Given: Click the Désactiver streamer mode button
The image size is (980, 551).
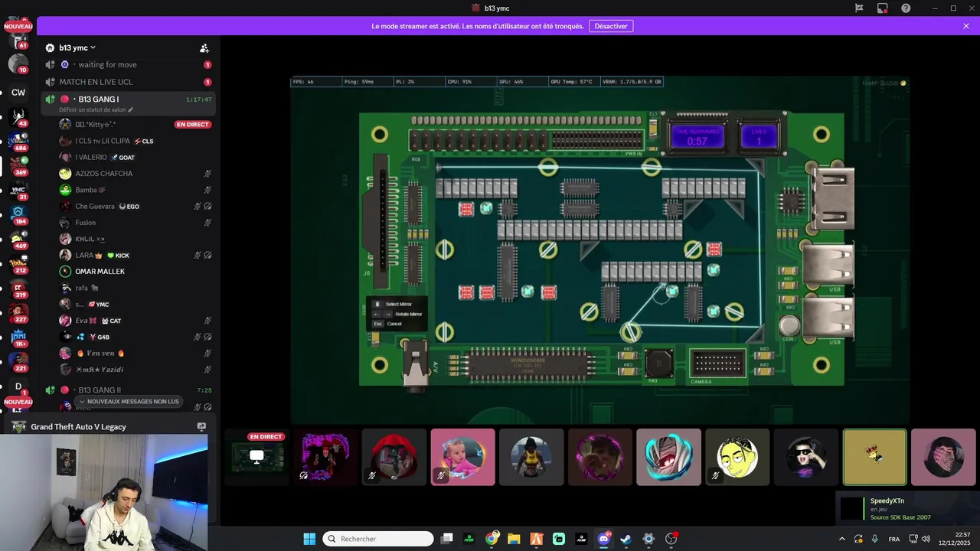Looking at the screenshot, I should [x=611, y=26].
